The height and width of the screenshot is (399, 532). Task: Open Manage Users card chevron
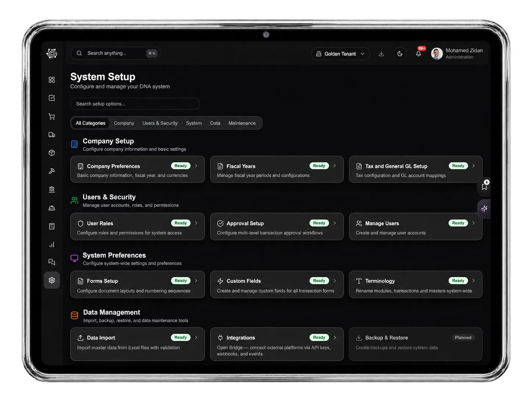(474, 223)
